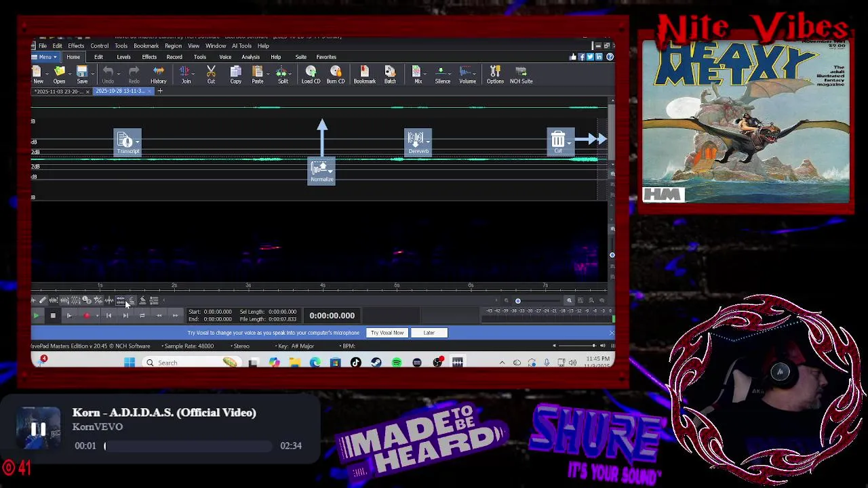Open the Effects menu in menu bar

[x=76, y=46]
